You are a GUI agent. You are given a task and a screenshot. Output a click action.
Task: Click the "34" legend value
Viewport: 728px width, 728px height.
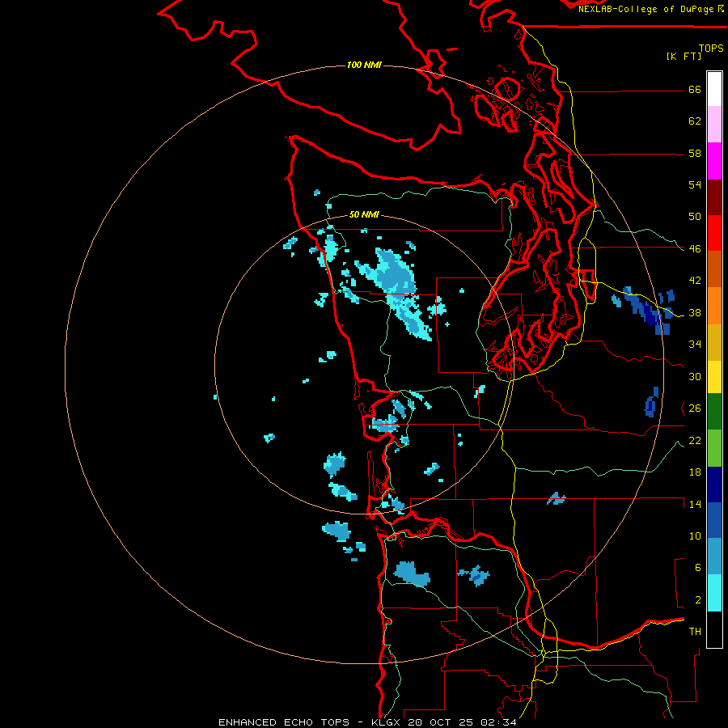(x=695, y=345)
